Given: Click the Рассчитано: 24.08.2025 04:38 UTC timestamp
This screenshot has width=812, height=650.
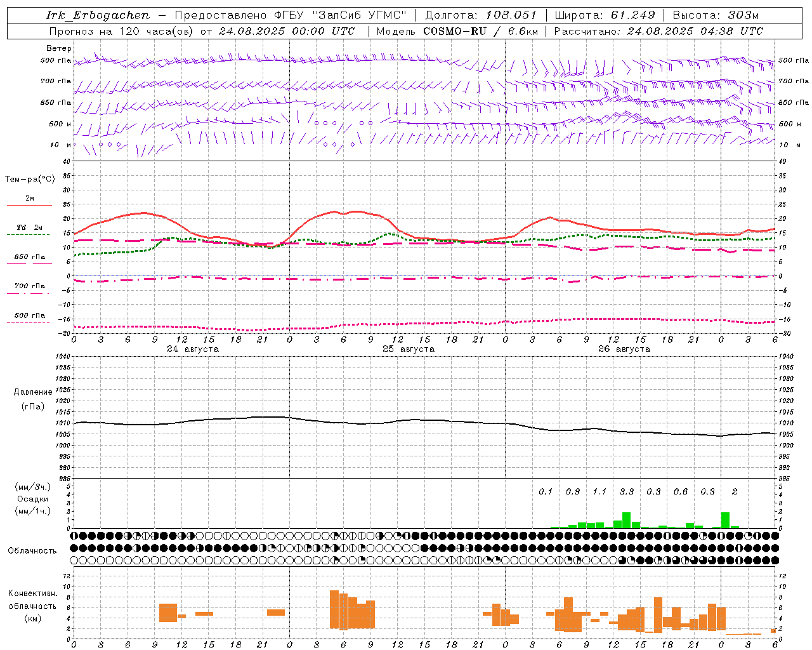Looking at the screenshot, I should [658, 31].
